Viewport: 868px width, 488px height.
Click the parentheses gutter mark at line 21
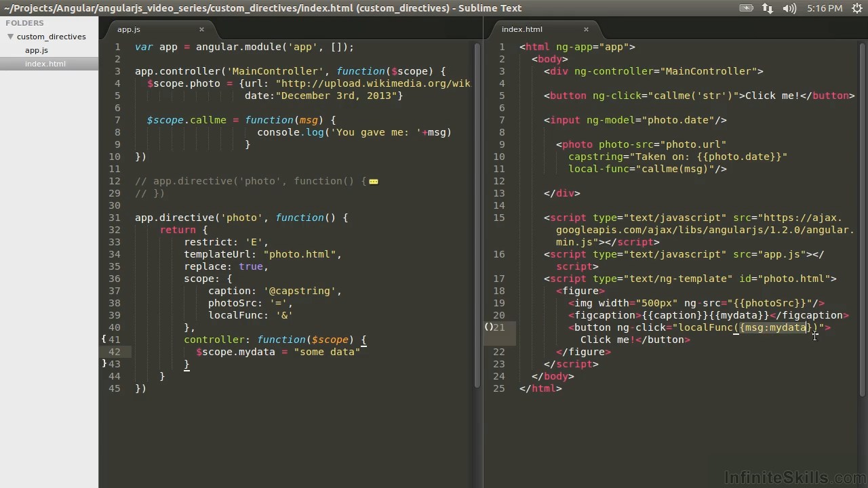(x=489, y=327)
